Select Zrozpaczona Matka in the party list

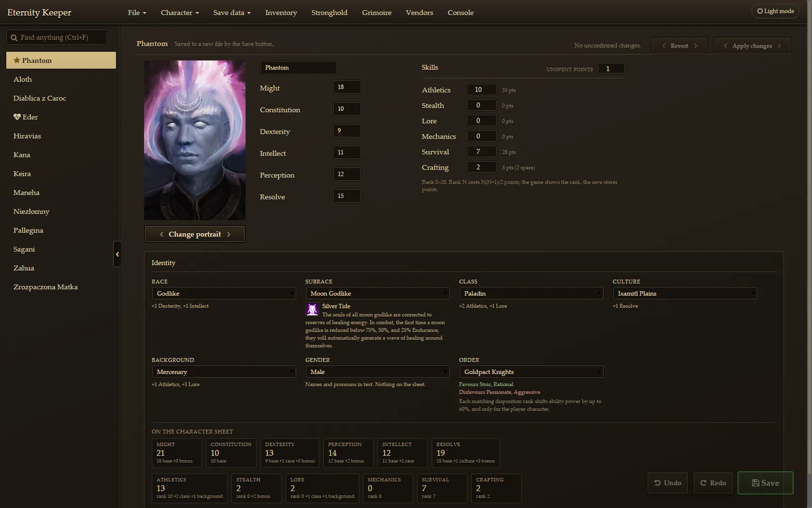click(x=61, y=287)
